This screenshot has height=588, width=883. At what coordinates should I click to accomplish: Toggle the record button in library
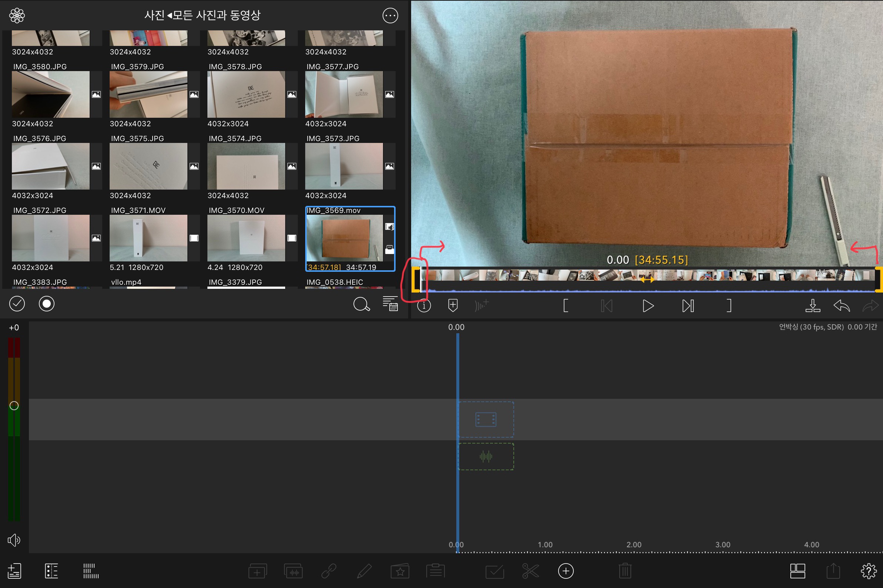point(47,304)
